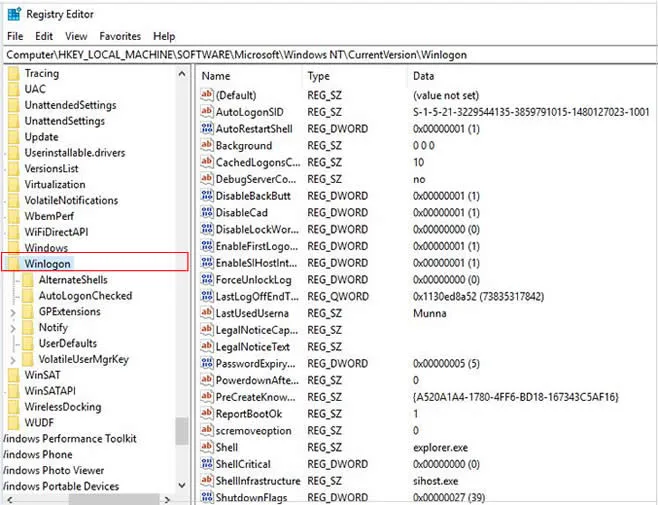The width and height of the screenshot is (658, 505).
Task: Click the ShutdownFlags value icon
Action: point(206,498)
